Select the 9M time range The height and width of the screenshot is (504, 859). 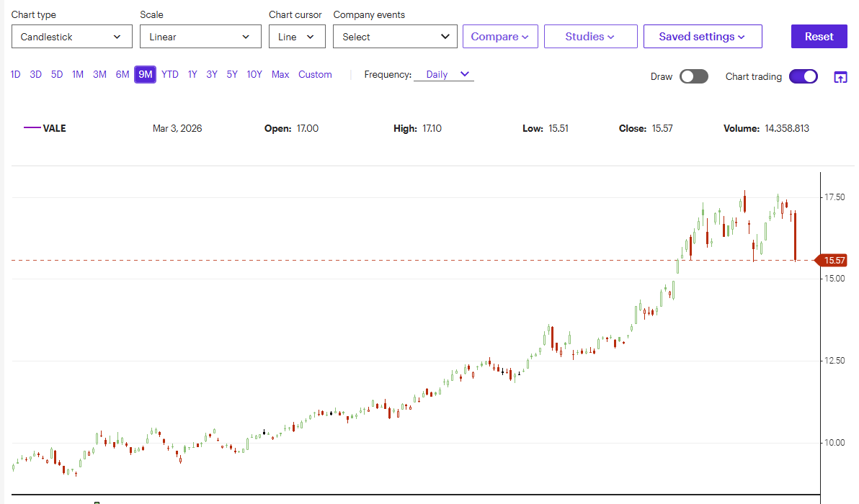coord(145,74)
